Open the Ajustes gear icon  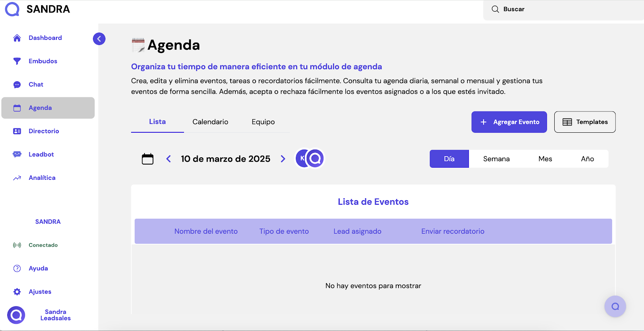[17, 292]
